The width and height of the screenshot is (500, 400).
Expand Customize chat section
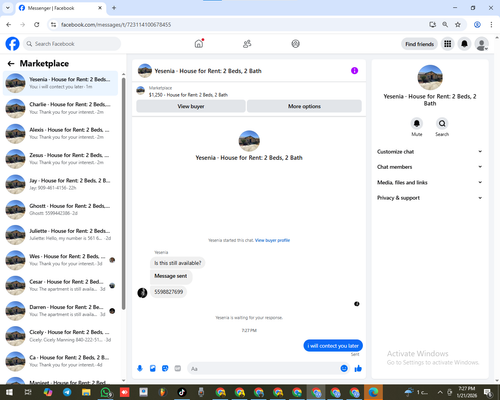430,152
